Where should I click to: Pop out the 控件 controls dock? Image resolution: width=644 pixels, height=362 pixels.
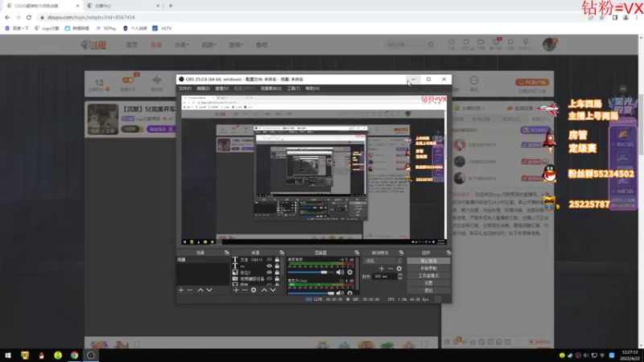[x=449, y=253]
